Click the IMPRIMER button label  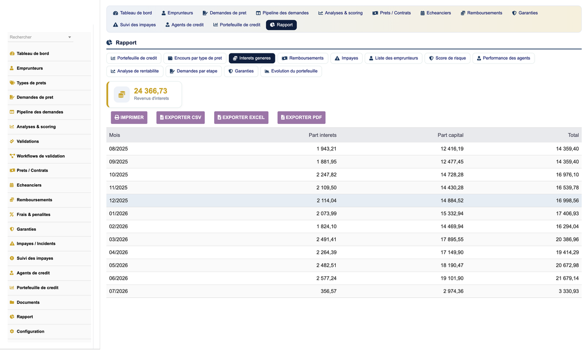tap(132, 118)
